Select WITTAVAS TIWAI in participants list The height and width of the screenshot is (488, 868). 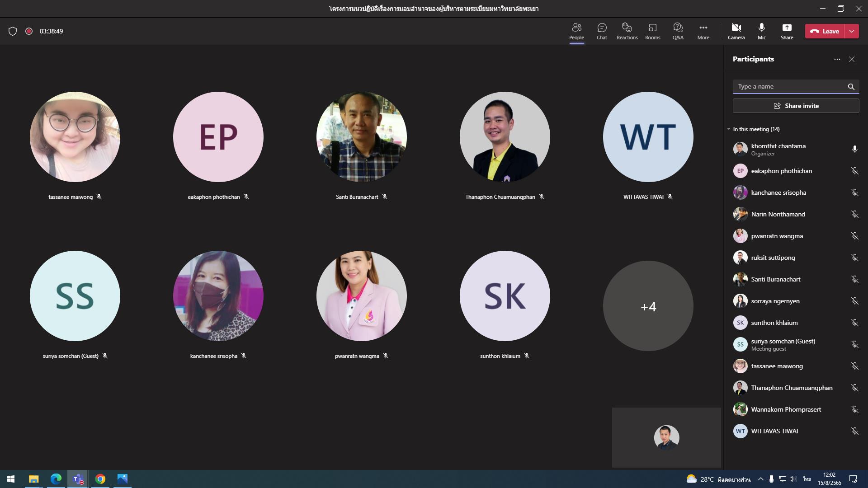796,431
